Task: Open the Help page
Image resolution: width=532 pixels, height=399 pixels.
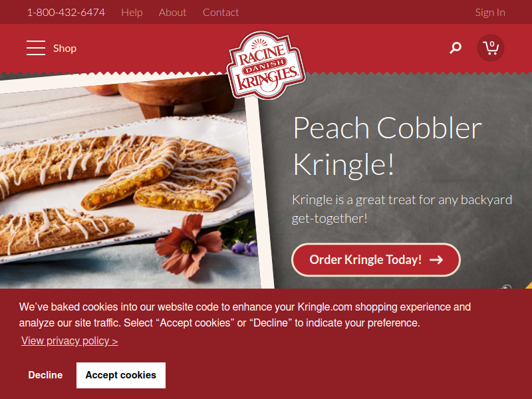Action: tap(132, 13)
